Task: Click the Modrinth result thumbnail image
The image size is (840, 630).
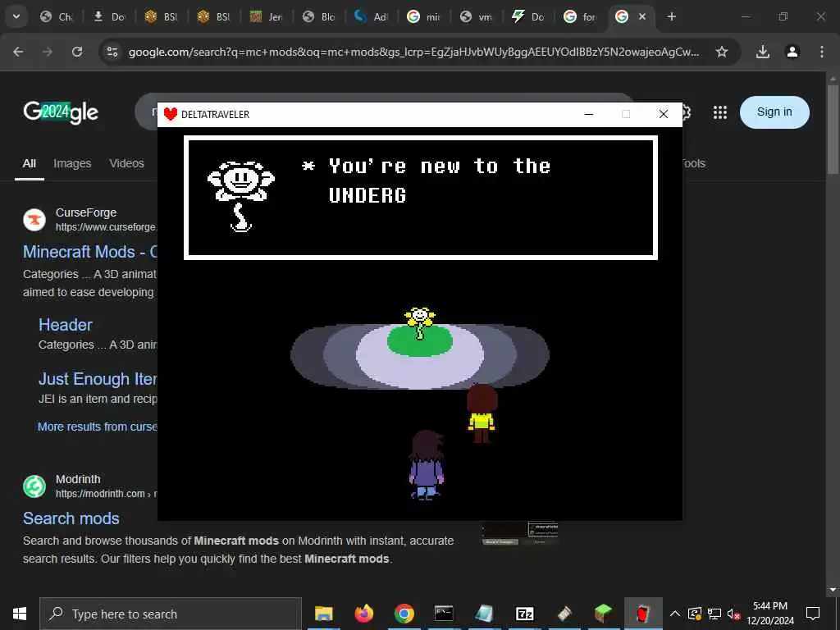Action: click(x=519, y=533)
